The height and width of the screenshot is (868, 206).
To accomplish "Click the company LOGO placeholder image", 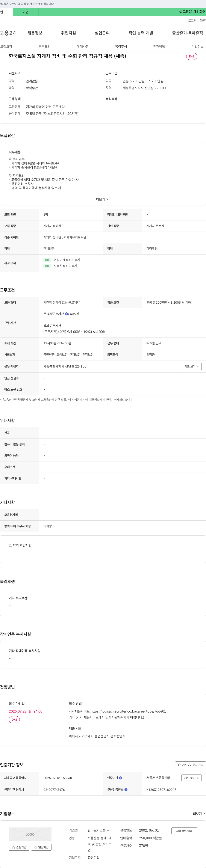I will tap(30, 834).
